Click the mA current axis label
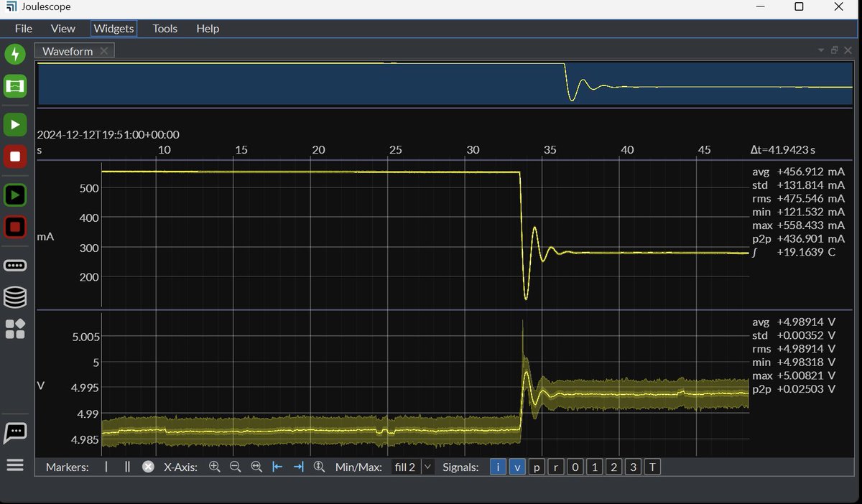This screenshot has height=504, width=862. [46, 235]
